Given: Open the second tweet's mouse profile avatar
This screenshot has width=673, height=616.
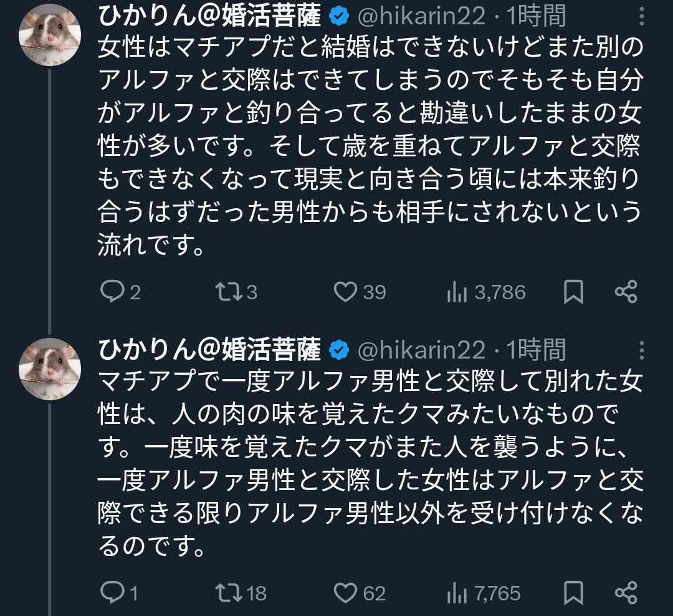Looking at the screenshot, I should click(49, 369).
